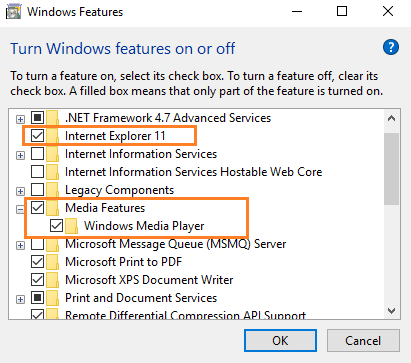Maximize the Windows Features dialog
Screen dimensions: 411x363
(342, 12)
